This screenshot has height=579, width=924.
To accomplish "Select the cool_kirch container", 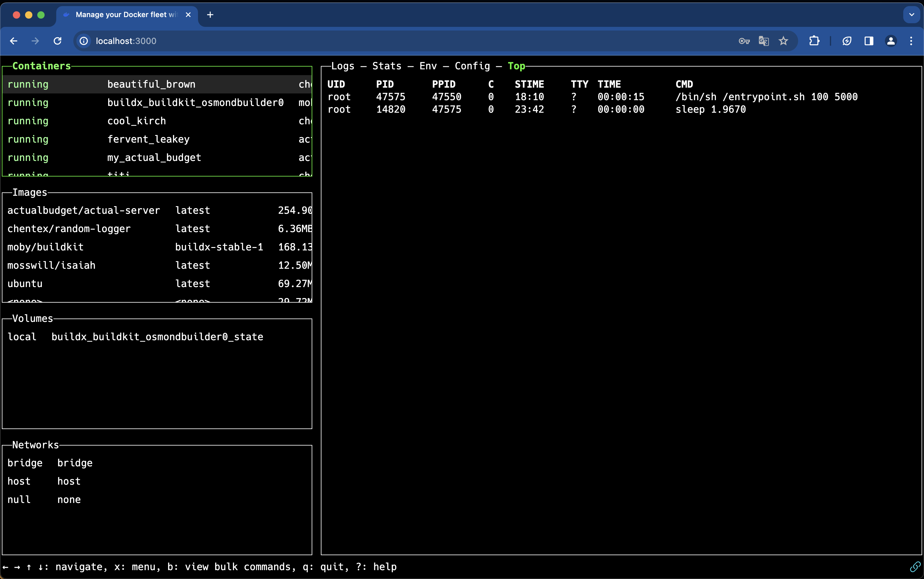I will click(x=136, y=121).
